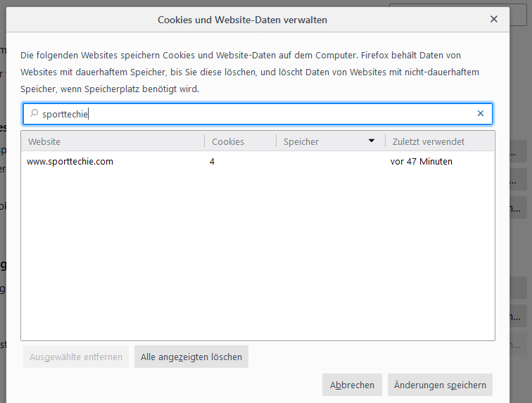Sort list by Cookies column
The image size is (532, 403).
point(228,141)
